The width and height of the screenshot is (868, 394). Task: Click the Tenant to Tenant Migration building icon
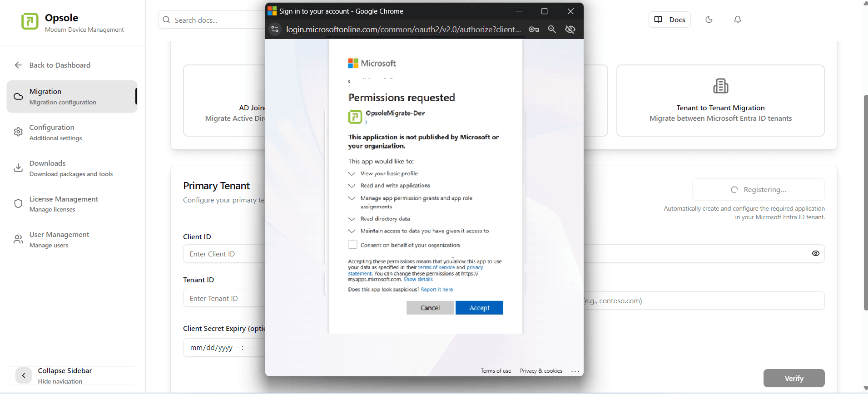(721, 86)
